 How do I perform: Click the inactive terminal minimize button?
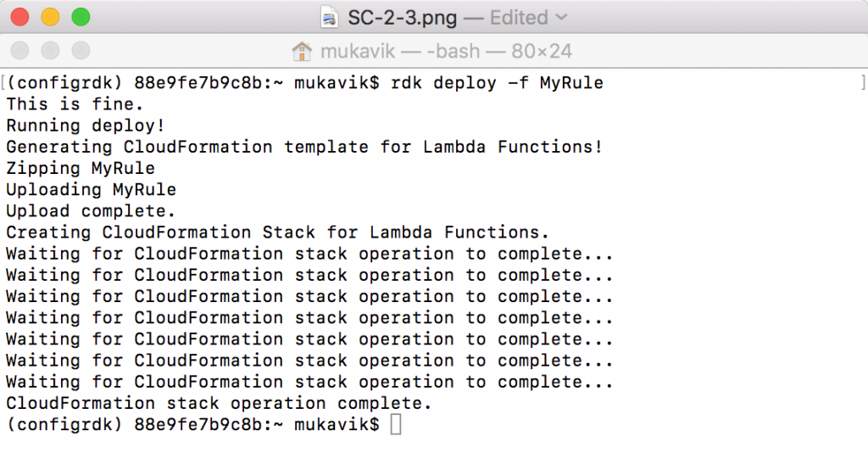50,50
